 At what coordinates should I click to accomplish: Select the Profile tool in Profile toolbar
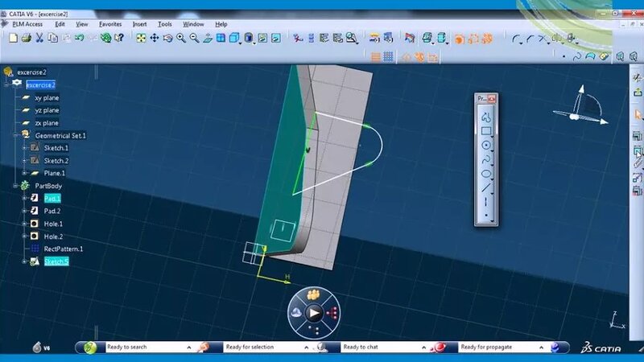pos(485,117)
